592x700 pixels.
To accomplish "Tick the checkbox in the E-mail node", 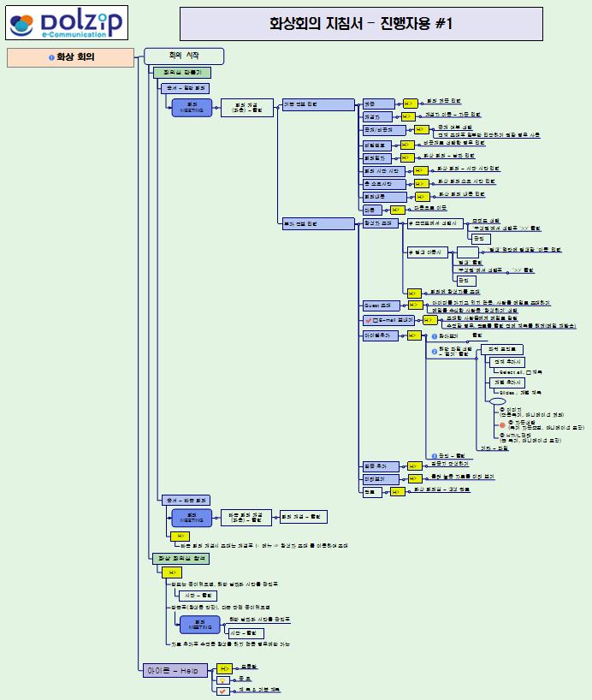I will (376, 320).
